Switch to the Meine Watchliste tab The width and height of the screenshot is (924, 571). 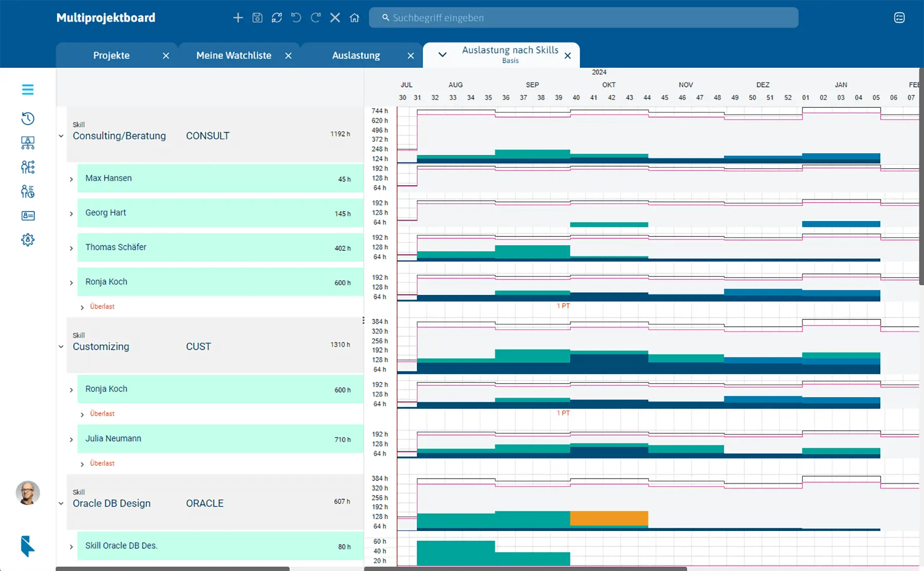tap(234, 55)
